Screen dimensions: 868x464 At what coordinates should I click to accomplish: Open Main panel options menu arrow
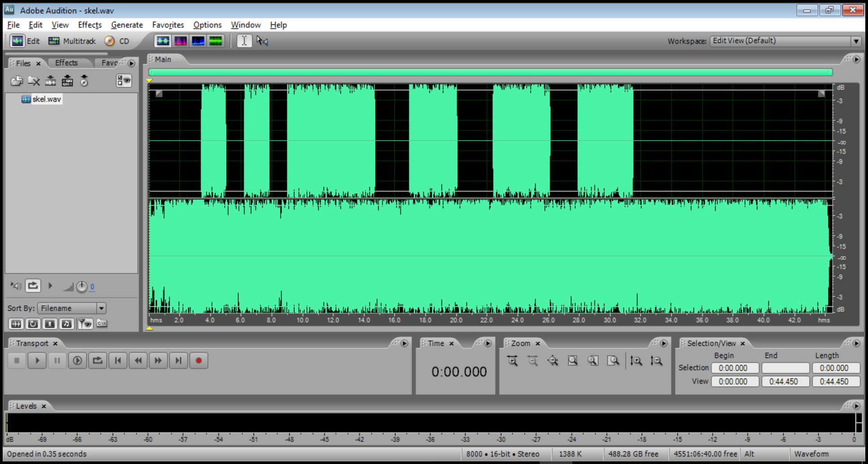(856, 59)
